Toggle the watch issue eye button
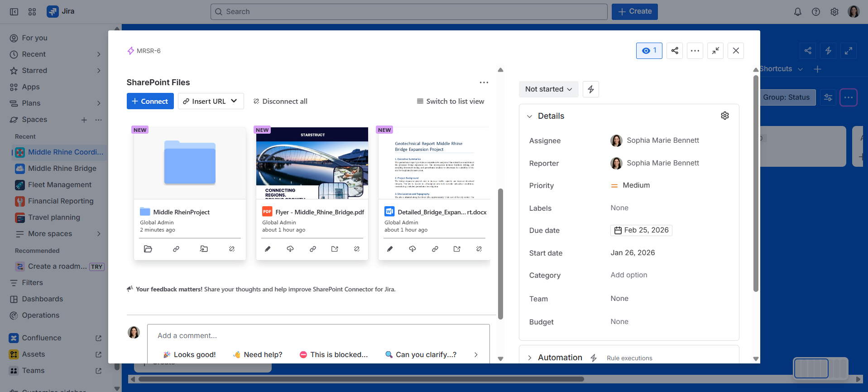 coord(649,51)
